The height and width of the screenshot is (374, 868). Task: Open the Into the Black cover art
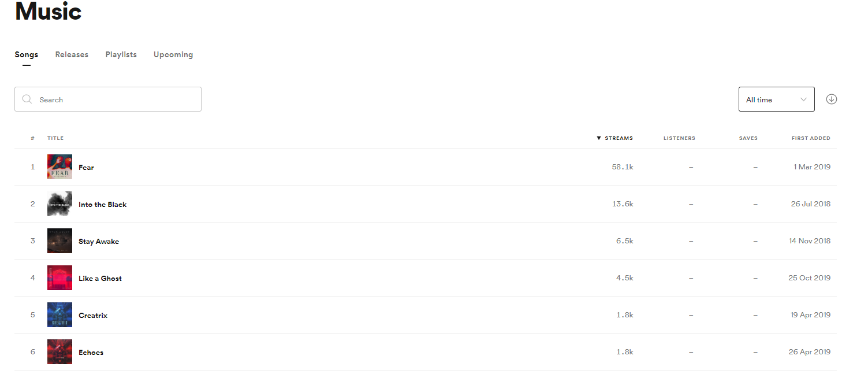point(59,203)
